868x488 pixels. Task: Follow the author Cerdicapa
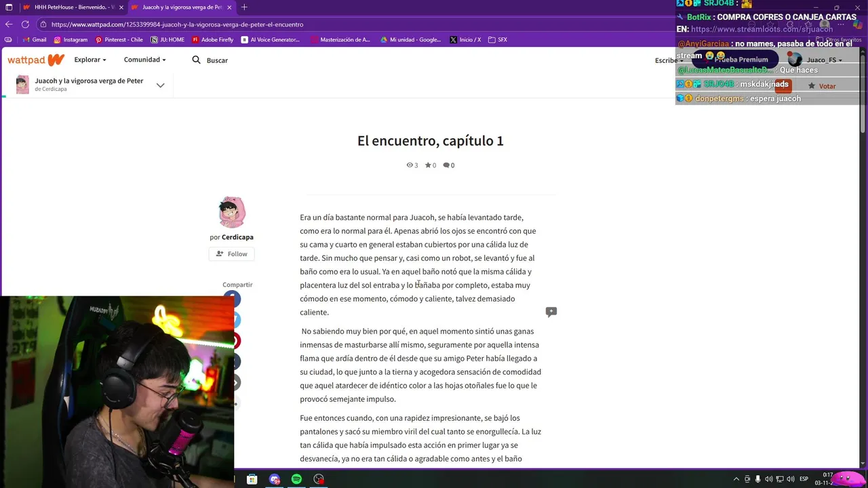coord(231,253)
